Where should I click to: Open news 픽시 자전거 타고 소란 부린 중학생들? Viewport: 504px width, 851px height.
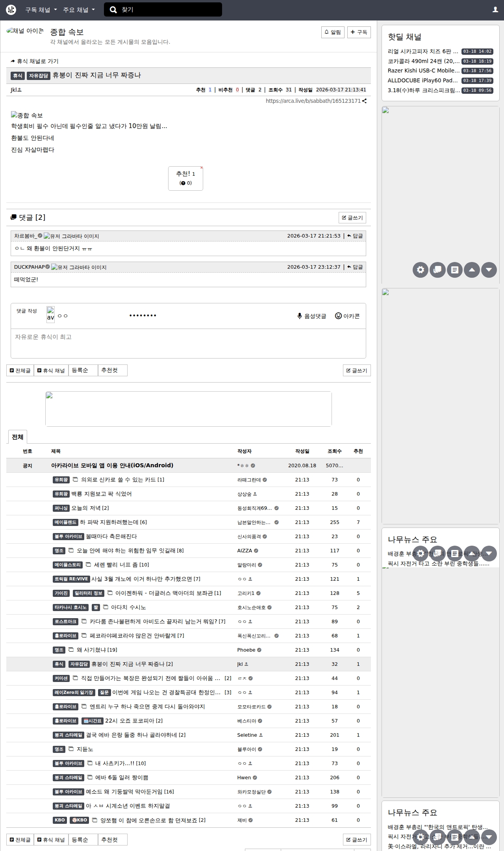click(x=438, y=564)
